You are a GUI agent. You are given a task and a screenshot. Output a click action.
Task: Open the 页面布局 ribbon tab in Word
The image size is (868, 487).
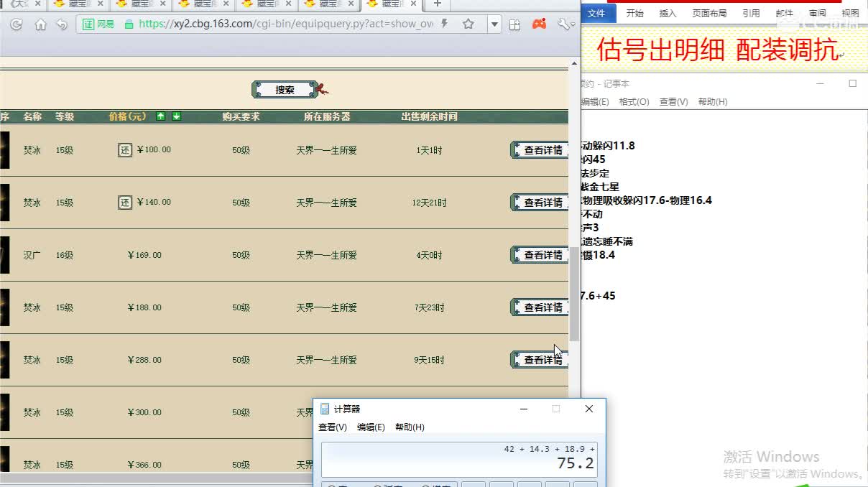click(709, 13)
